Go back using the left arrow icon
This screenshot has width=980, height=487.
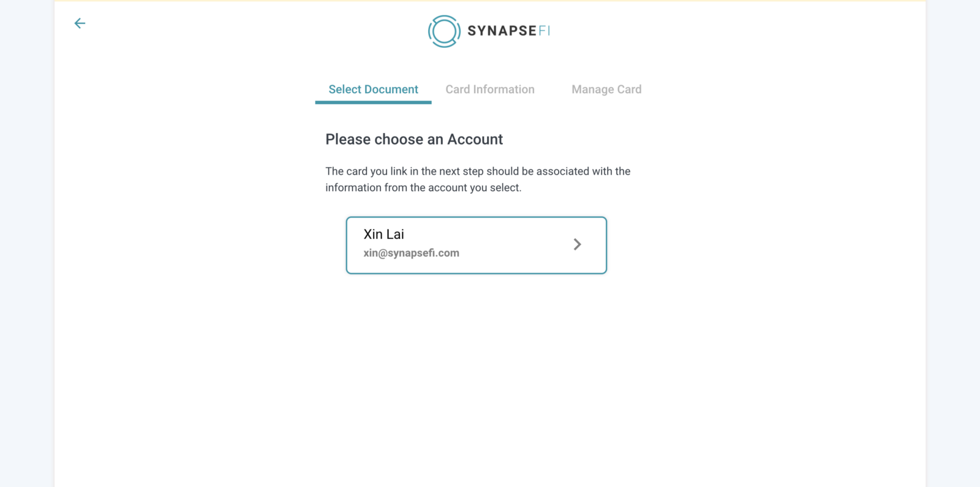coord(80,23)
